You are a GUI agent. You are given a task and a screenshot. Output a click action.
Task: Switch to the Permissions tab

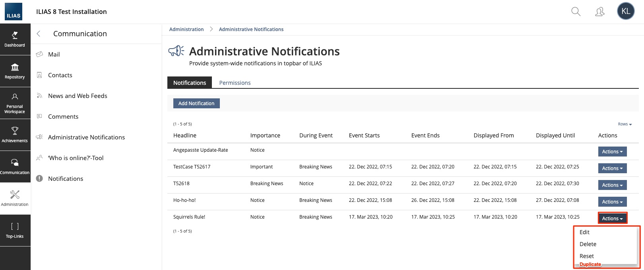(x=235, y=83)
